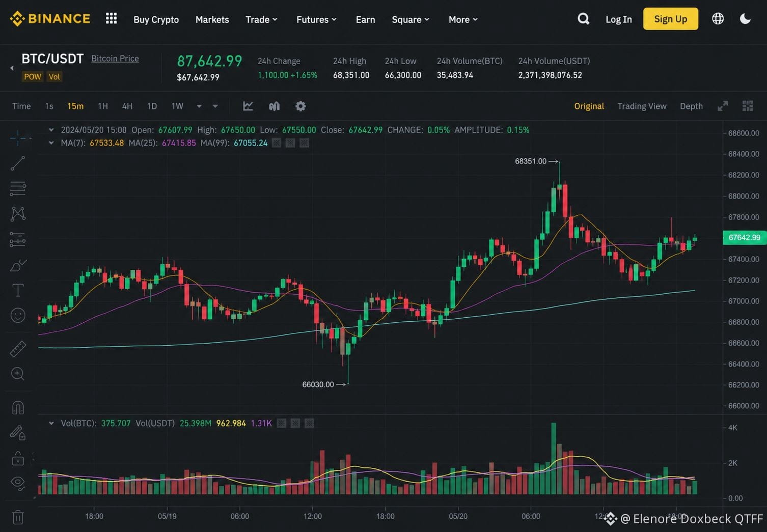Select the 1s interval
This screenshot has height=532, width=767.
[x=49, y=106]
